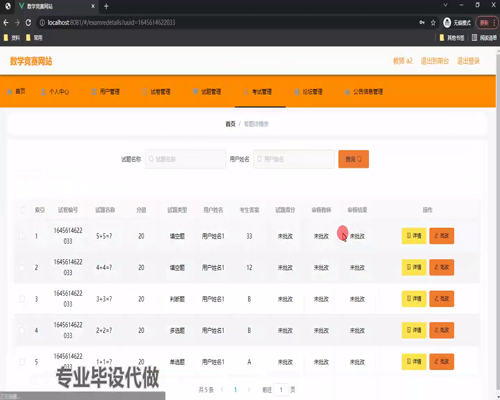Click the orange 查询 search button

(353, 159)
